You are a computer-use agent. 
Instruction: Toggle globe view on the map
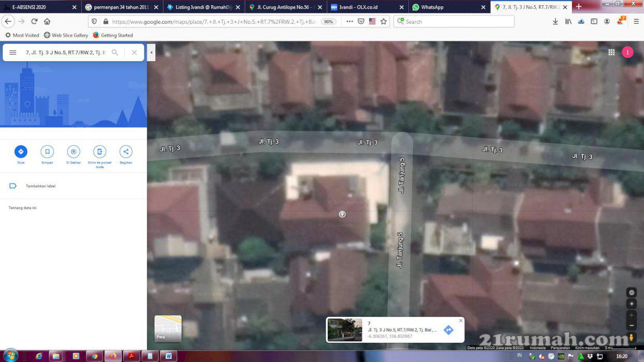[x=631, y=293]
